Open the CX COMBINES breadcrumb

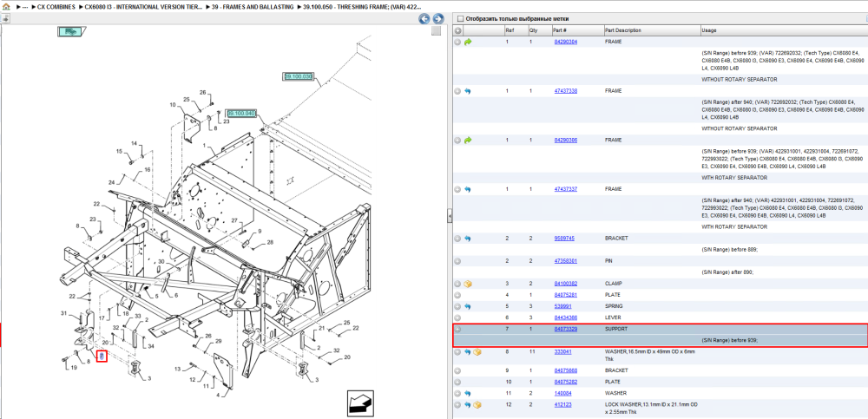[56, 7]
